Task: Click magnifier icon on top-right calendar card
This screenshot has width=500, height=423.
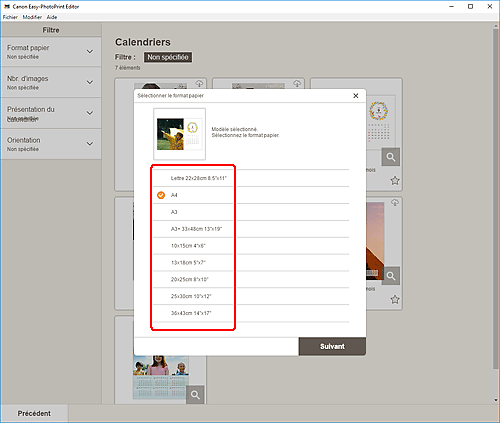Action: click(391, 157)
